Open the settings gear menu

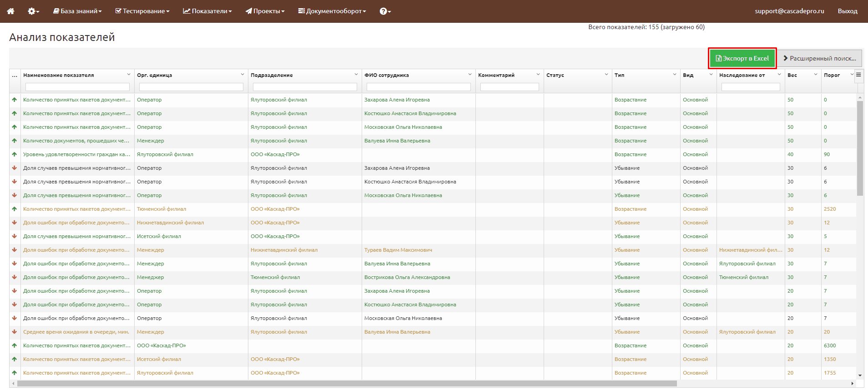click(33, 11)
